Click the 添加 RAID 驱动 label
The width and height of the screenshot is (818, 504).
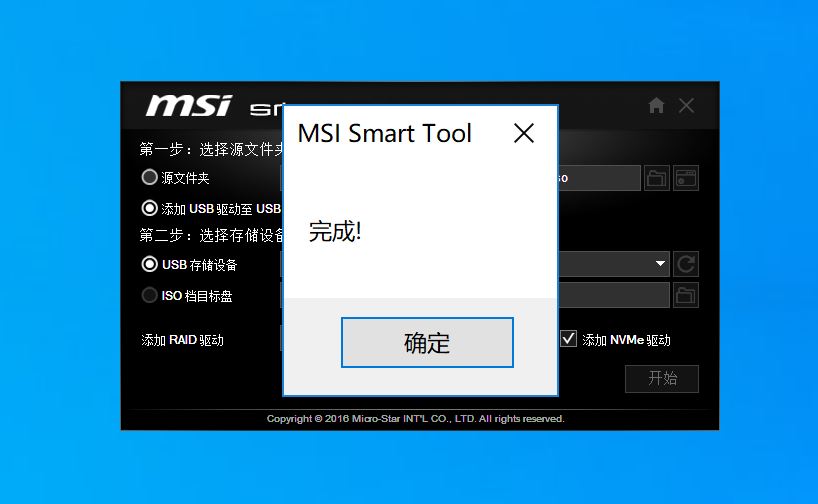[183, 340]
